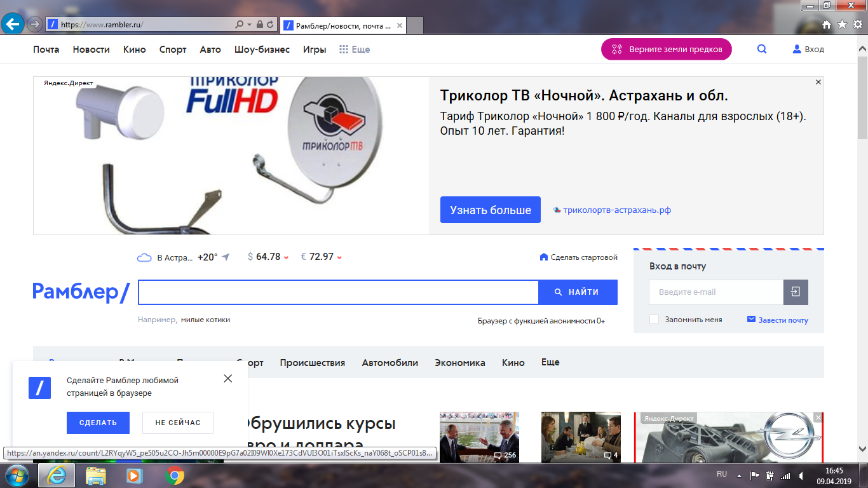Go back with the browser back arrow

pyautogui.click(x=13, y=24)
